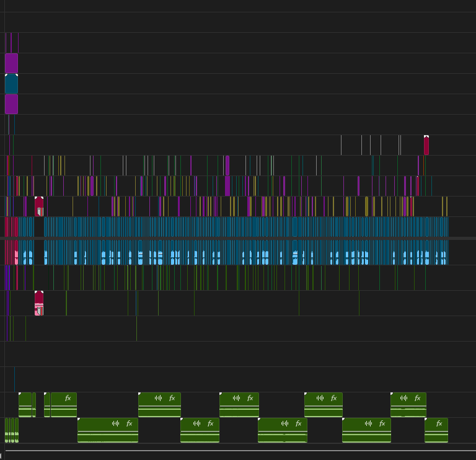The width and height of the screenshot is (476, 460).
Task: Select the upper purple video clip near timeline start
Action: (x=11, y=63)
